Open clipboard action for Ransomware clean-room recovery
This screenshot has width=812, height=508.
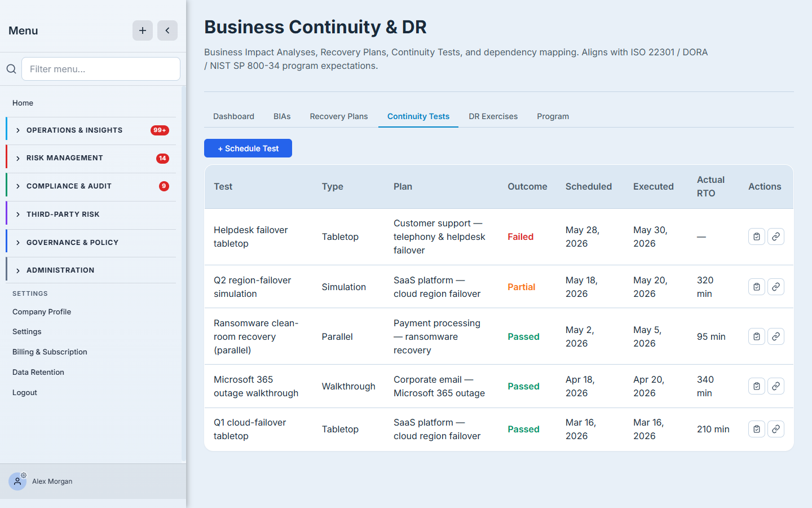coord(757,336)
